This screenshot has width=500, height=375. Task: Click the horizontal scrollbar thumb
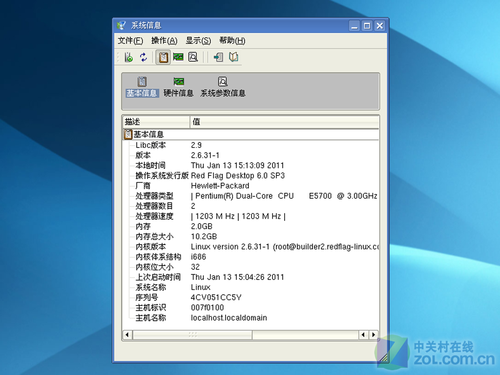[x=192, y=334]
